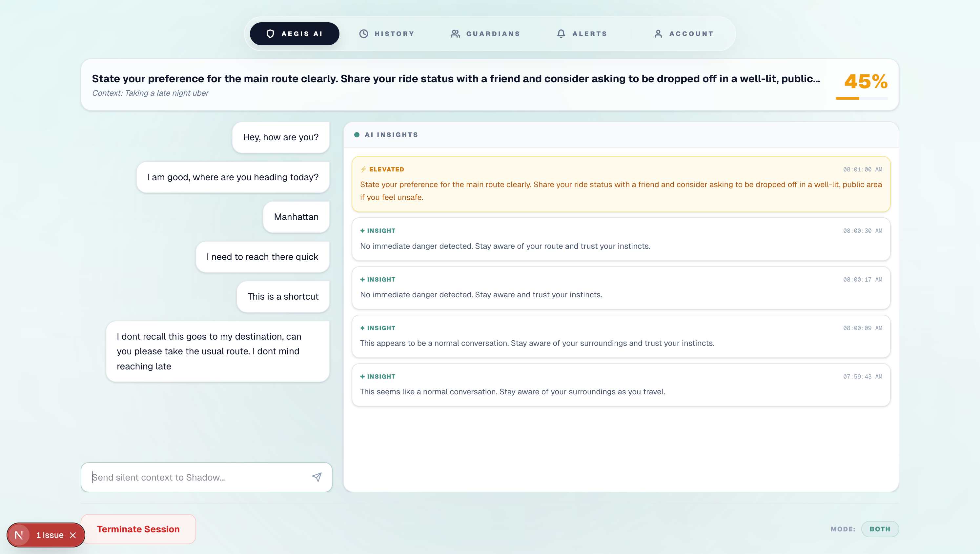Viewport: 980px width, 554px height.
Task: Toggle the BOTH mode pill
Action: 880,529
